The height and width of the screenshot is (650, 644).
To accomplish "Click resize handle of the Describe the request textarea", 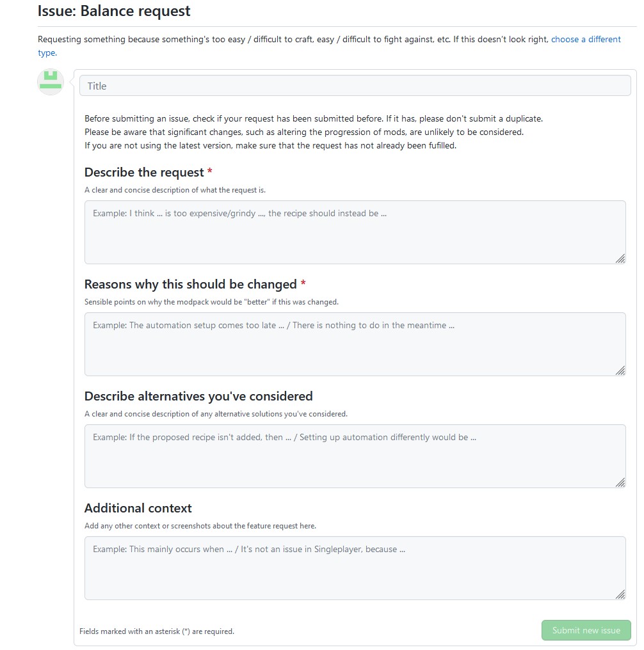I will pos(620,258).
